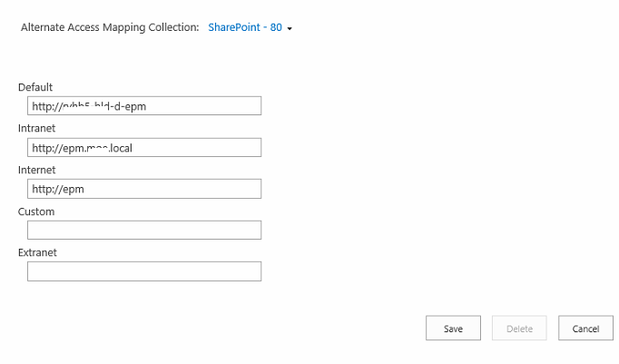Click the Alternate Access Mapping Collection label
619x364 pixels.
tap(109, 28)
